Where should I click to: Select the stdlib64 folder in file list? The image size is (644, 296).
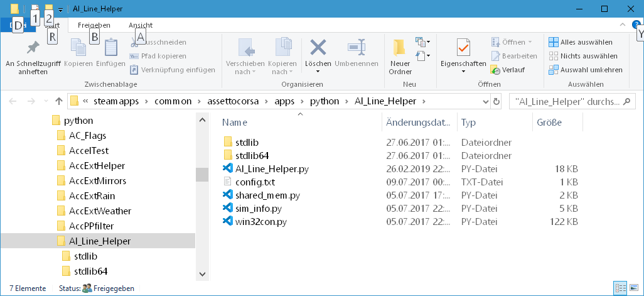coord(252,155)
